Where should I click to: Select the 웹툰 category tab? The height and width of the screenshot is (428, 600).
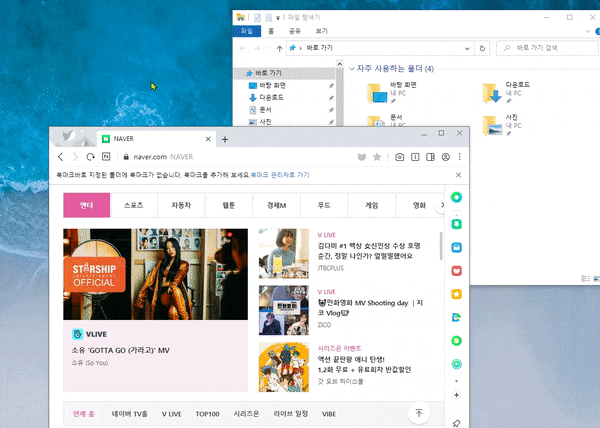tap(229, 205)
